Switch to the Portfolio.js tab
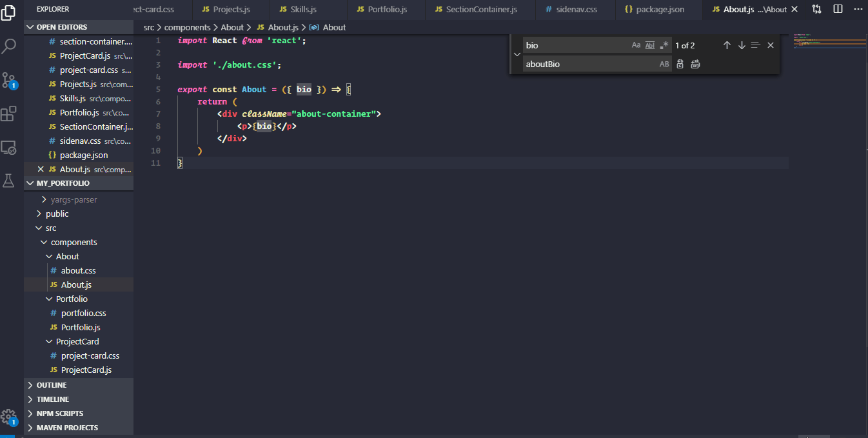This screenshot has width=868, height=438. tap(386, 9)
